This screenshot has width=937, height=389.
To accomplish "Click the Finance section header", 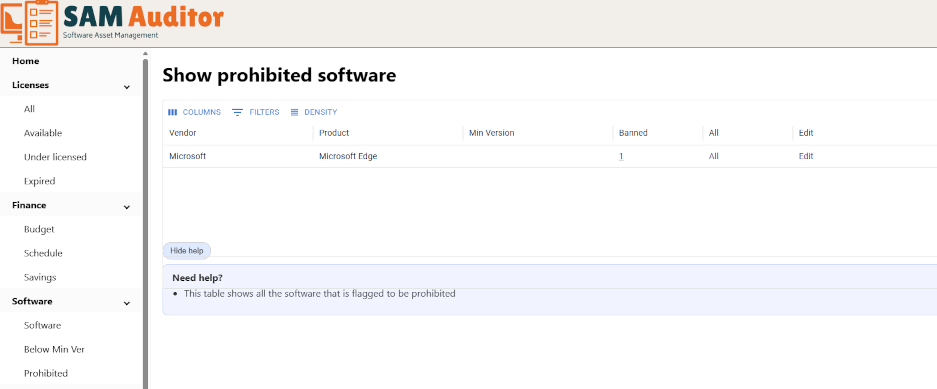I will (29, 205).
